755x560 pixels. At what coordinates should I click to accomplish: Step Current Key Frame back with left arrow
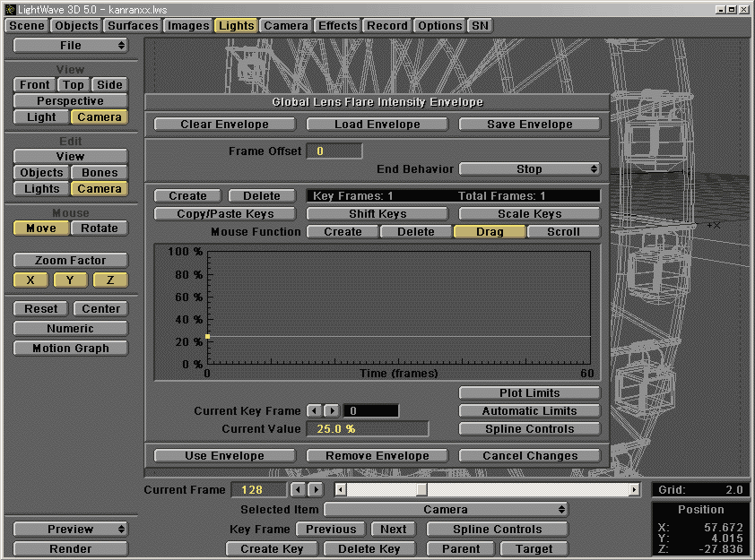point(314,410)
